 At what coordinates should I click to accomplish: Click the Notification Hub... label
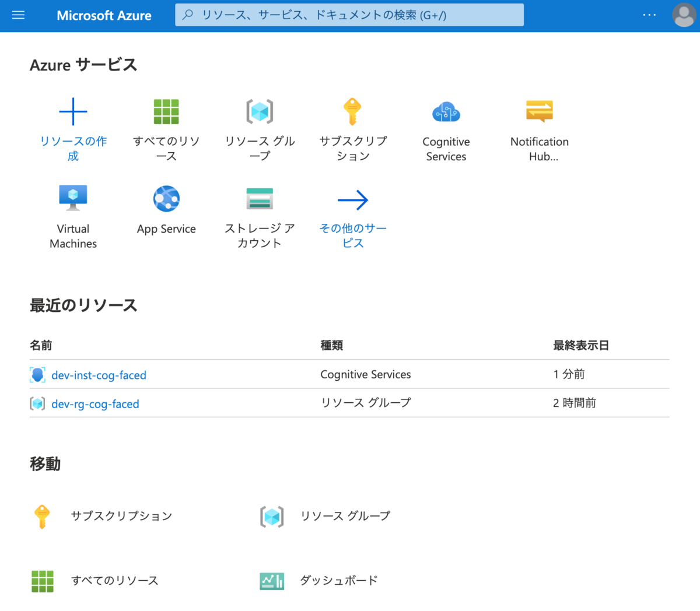(540, 149)
